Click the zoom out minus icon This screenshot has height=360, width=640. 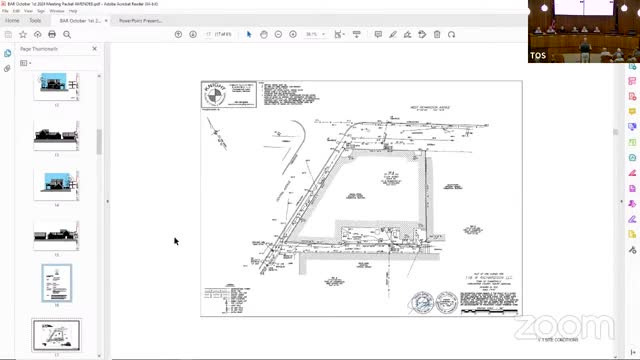[278, 35]
